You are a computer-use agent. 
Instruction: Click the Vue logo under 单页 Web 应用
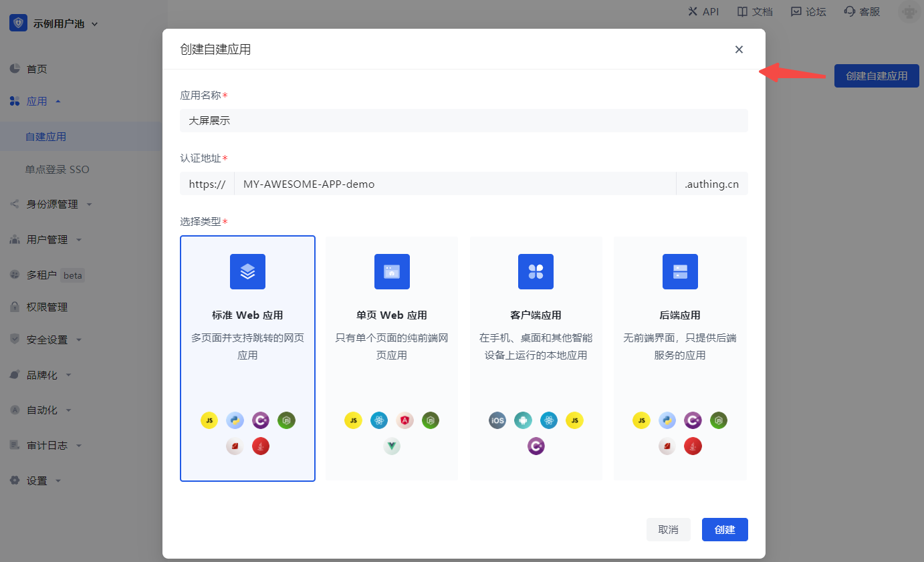coord(392,446)
